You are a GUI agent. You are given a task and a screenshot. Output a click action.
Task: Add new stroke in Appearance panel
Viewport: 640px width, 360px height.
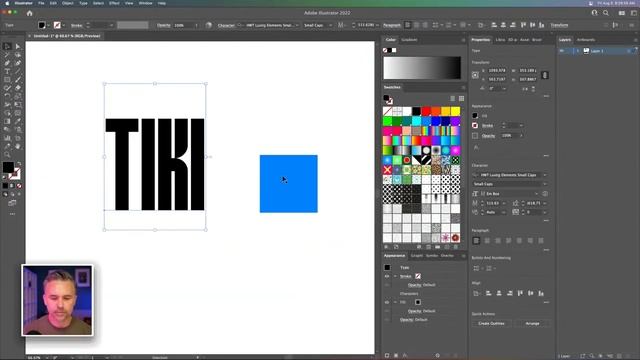pyautogui.click(x=387, y=356)
